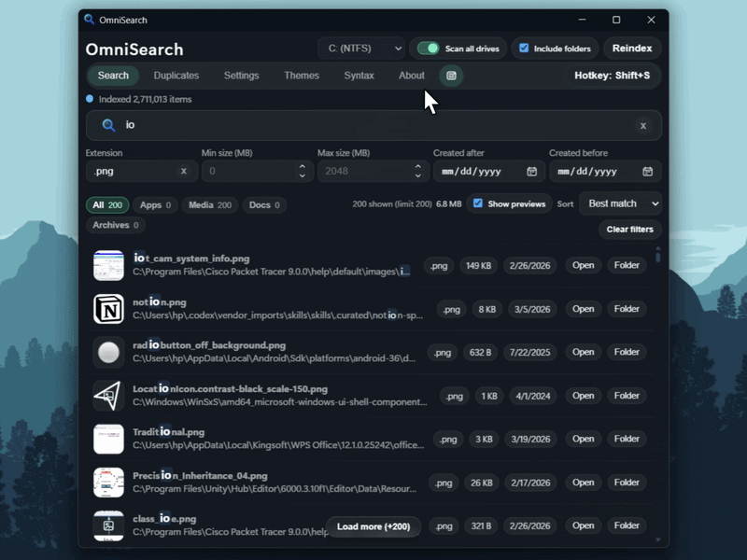Click the results list scrollbar thumb

pyautogui.click(x=658, y=258)
